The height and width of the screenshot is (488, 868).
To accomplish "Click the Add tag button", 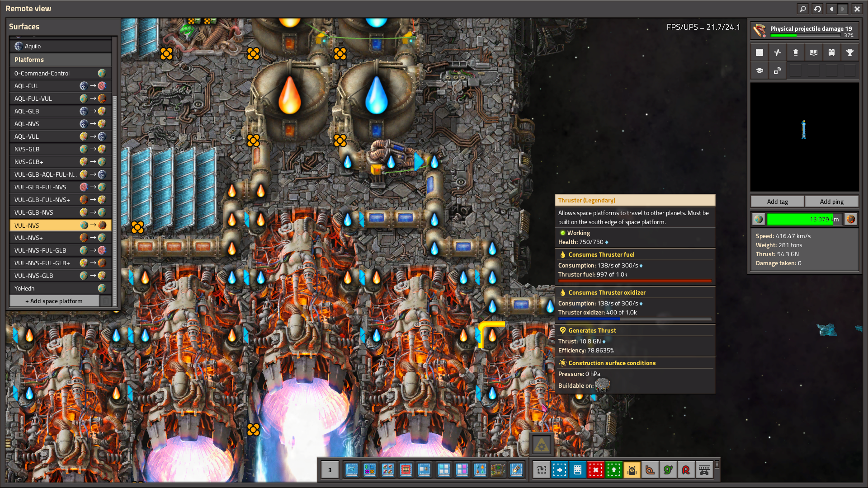I will point(778,202).
